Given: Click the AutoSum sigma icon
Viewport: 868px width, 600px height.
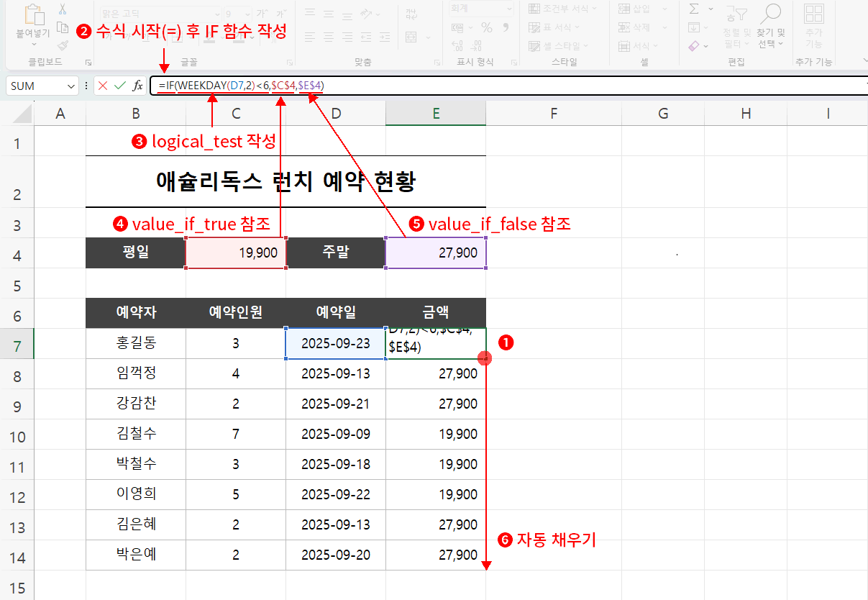Looking at the screenshot, I should (694, 9).
